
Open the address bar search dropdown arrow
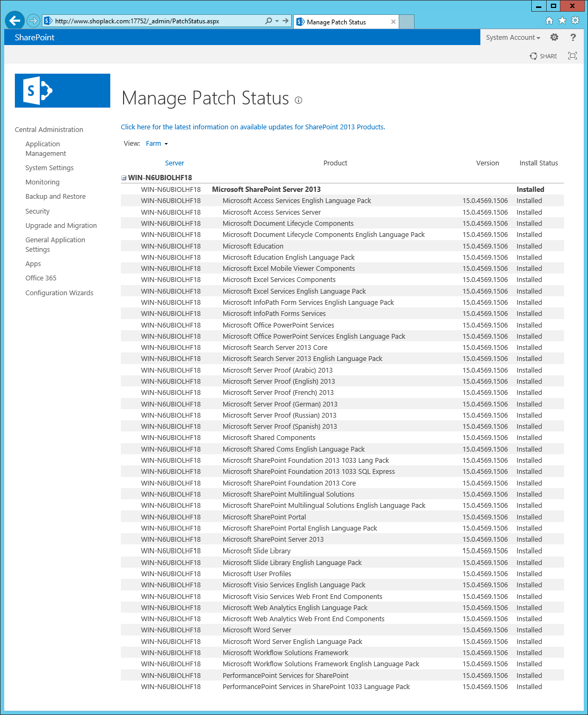point(277,21)
